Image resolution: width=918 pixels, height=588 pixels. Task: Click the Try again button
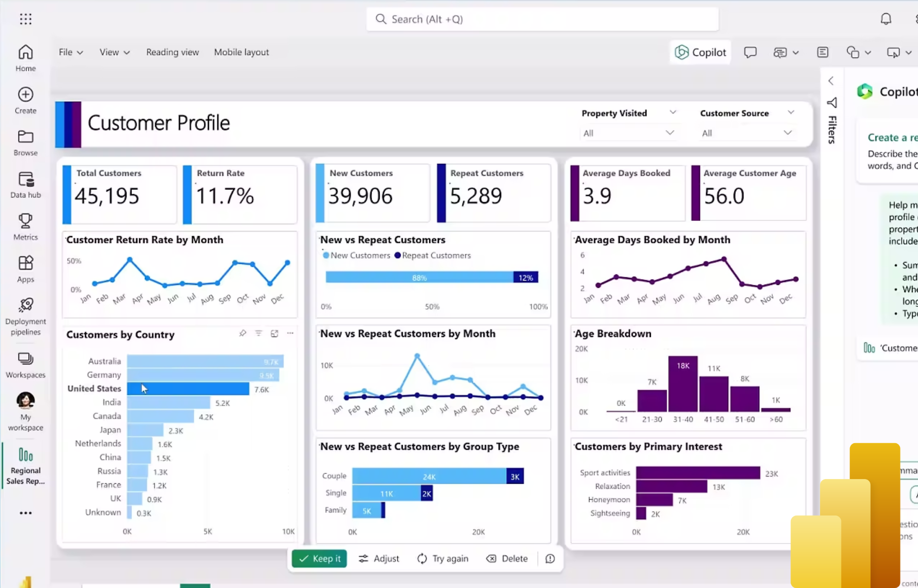443,558
